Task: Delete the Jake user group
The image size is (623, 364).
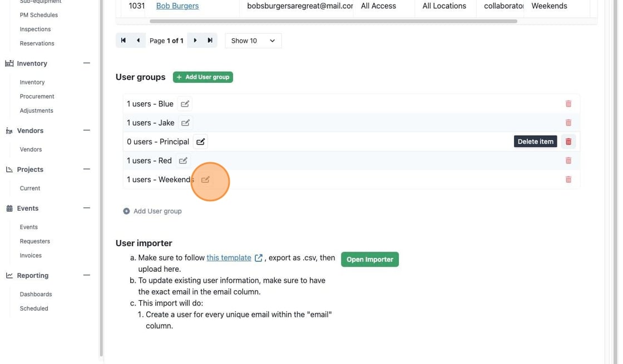Action: coord(568,123)
